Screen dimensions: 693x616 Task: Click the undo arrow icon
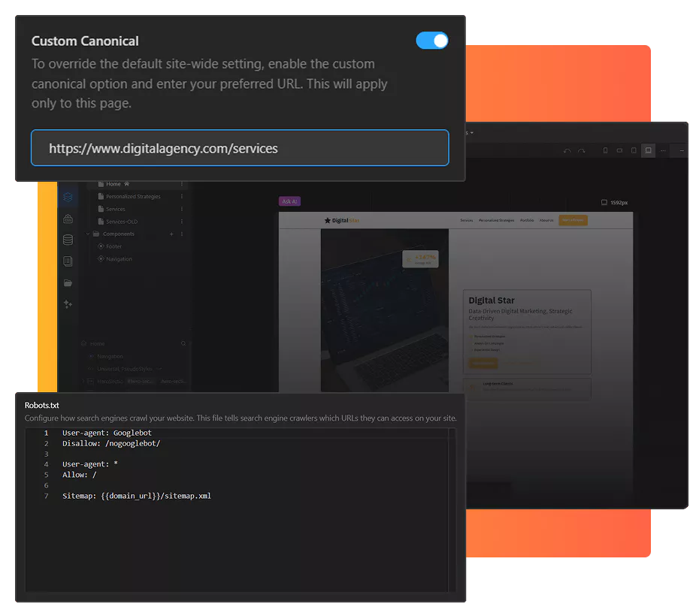(x=567, y=151)
